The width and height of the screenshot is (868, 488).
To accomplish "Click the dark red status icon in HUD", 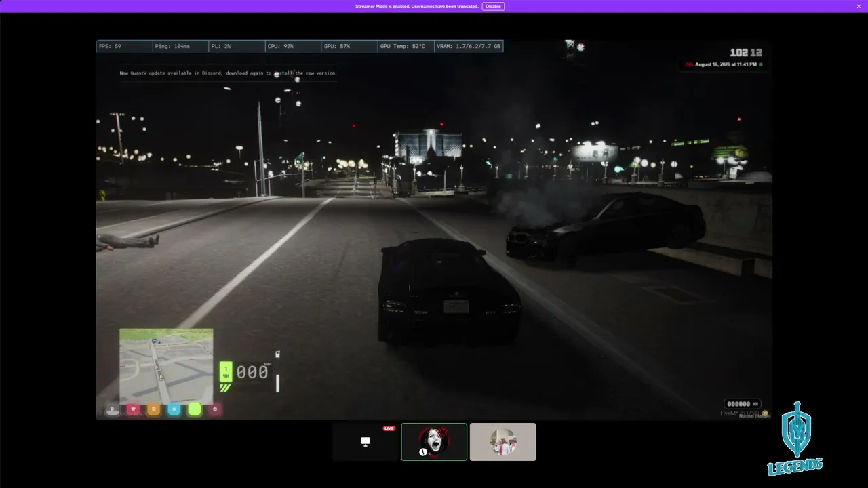I will 215,409.
